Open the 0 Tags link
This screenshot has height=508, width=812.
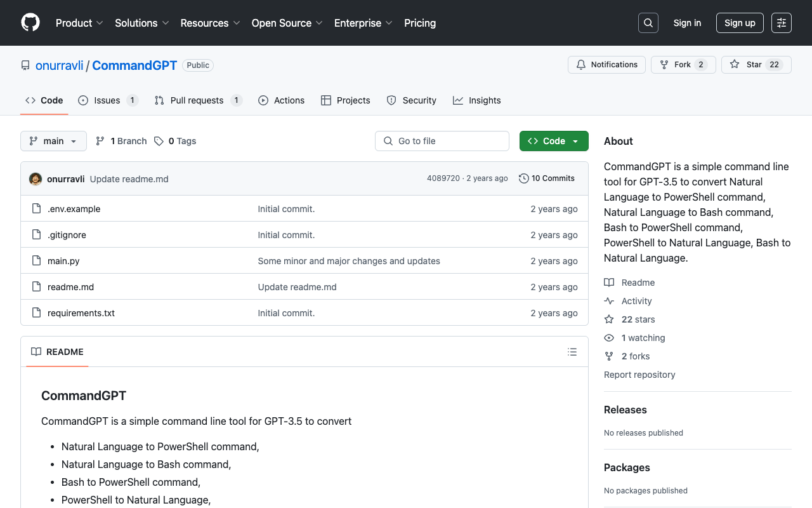point(175,141)
